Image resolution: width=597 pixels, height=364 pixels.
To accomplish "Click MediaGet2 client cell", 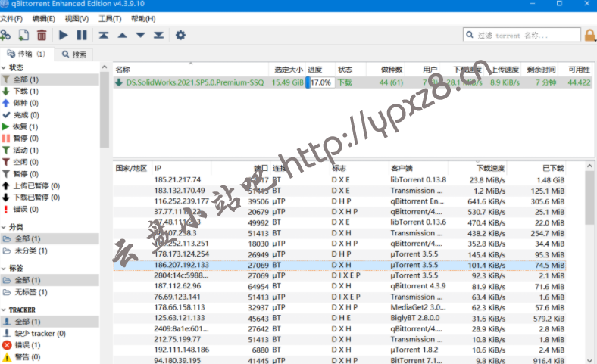I will pyautogui.click(x=418, y=307).
